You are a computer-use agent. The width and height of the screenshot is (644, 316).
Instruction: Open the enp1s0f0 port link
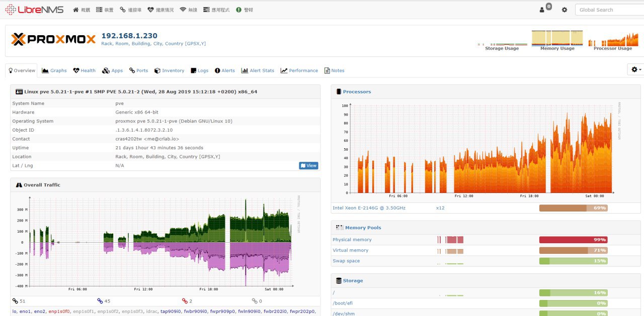(x=59, y=312)
